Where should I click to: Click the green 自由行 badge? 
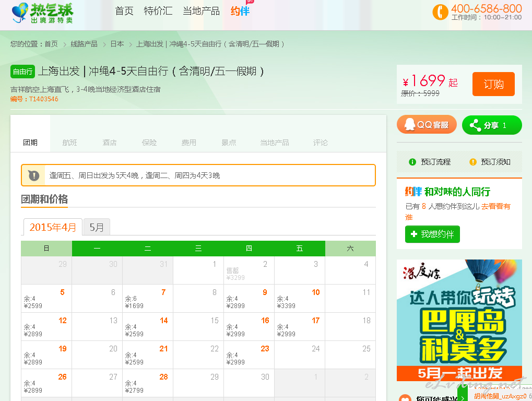click(x=22, y=72)
